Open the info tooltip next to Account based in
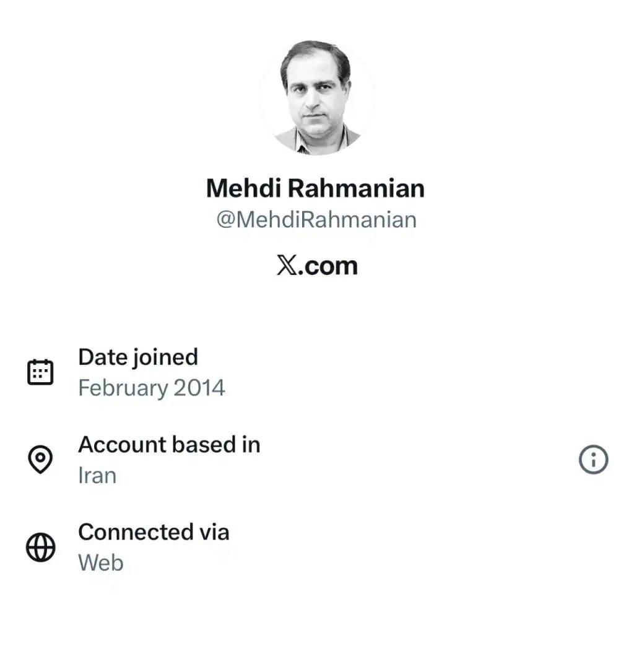 click(593, 460)
